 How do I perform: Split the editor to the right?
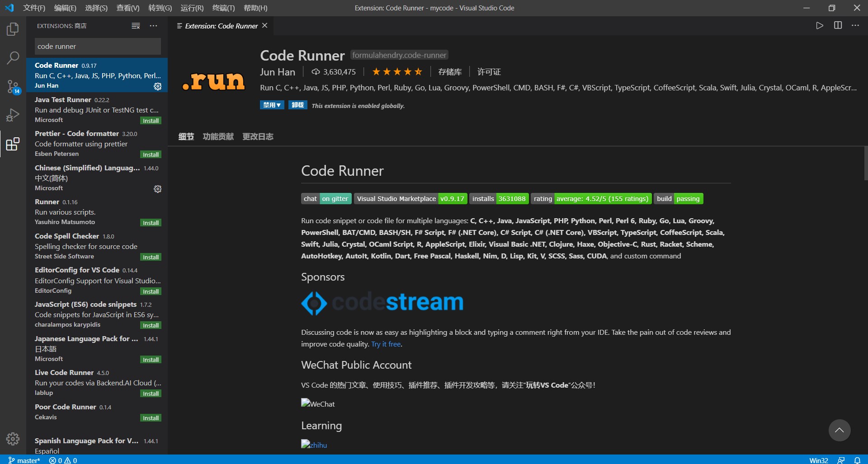click(838, 25)
